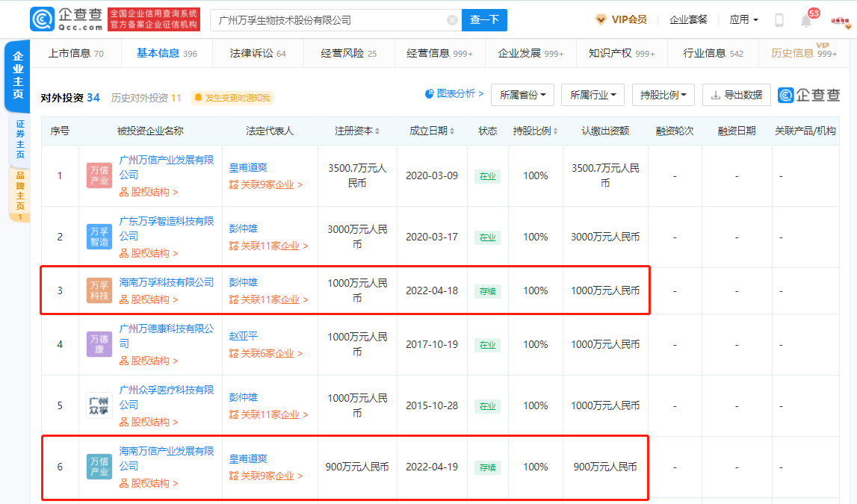The width and height of the screenshot is (857, 504).
Task: Select the 企业主页 side tab
Action: click(17, 75)
